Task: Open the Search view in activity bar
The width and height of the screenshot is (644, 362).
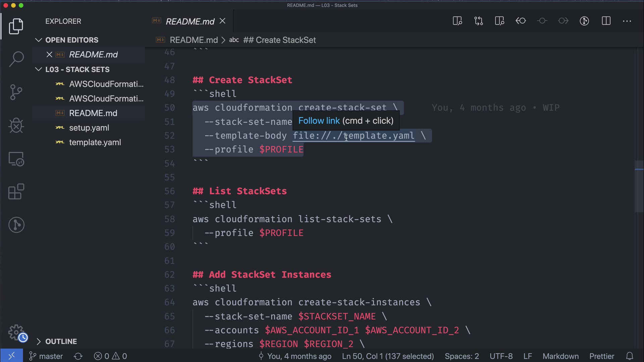Action: 16,59
